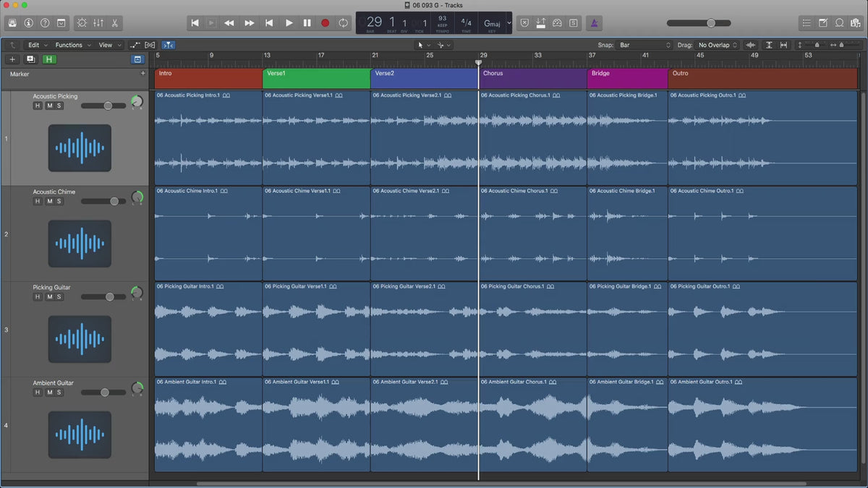
Task: Open the Drag mode No Overlap dropdown
Action: click(x=718, y=45)
